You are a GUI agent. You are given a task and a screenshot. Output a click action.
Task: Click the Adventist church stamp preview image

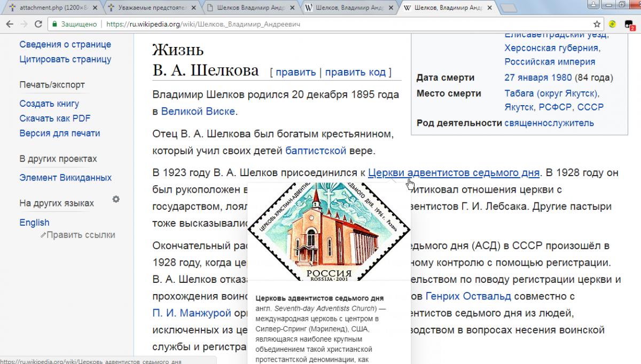click(329, 231)
